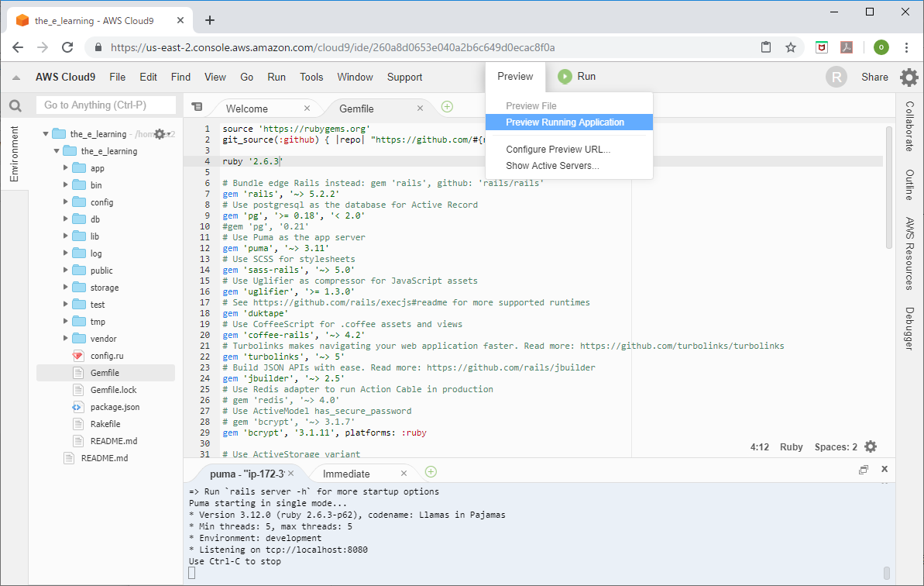Select the package.json file
This screenshot has height=586, width=924.
pos(115,407)
